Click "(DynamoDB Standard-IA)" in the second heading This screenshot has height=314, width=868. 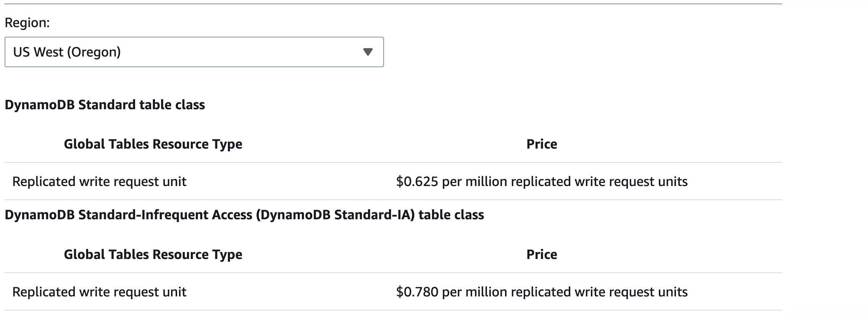[x=335, y=215]
